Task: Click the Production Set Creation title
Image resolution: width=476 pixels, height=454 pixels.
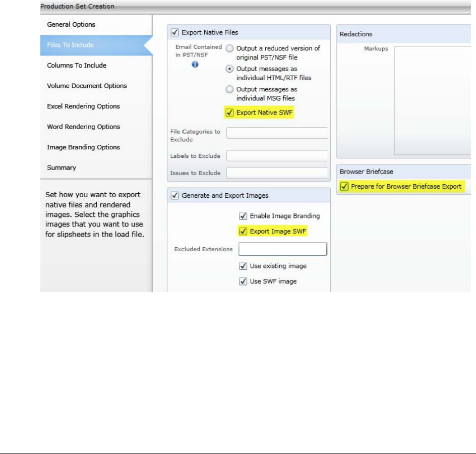Action: (x=78, y=6)
